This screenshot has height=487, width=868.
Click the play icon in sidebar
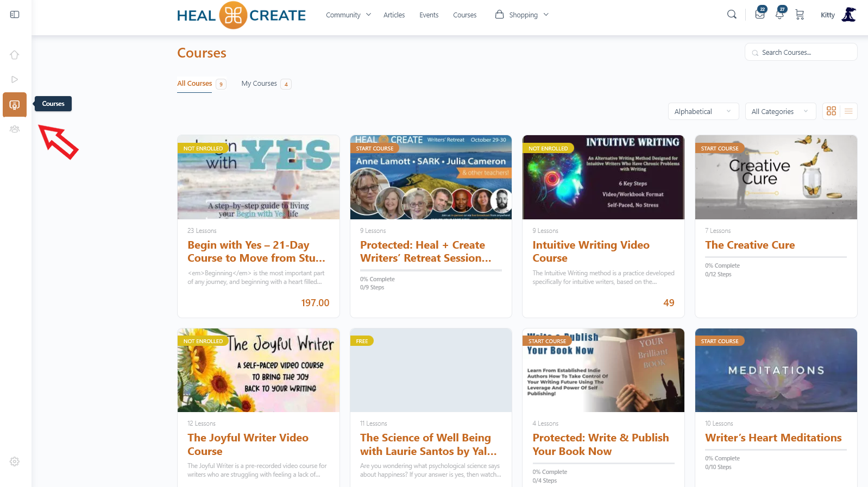tap(15, 79)
